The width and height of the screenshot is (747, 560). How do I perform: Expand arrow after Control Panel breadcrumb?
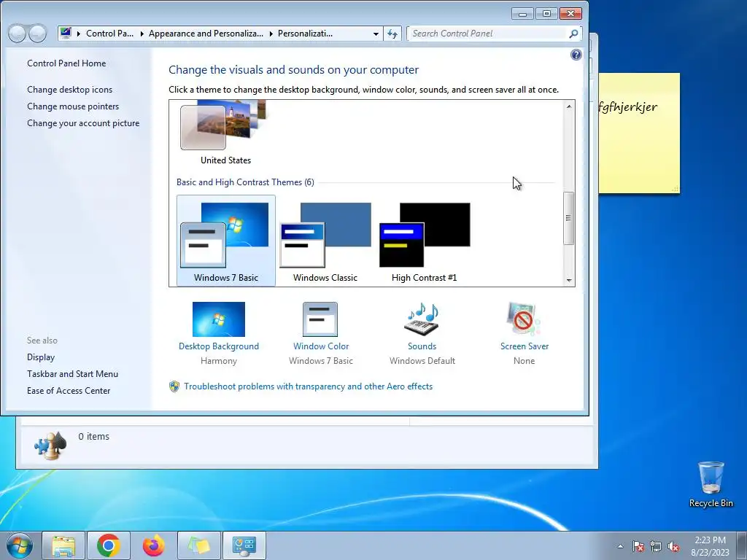[142, 34]
